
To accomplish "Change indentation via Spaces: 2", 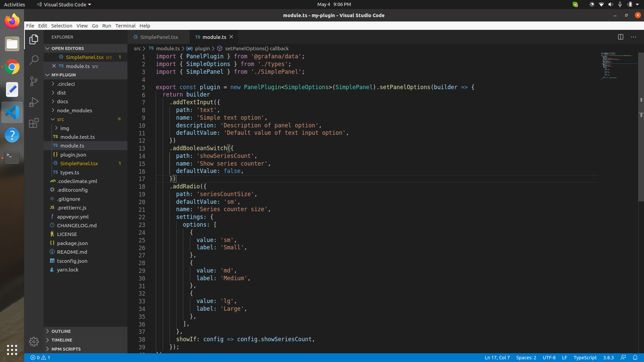I will pos(526,358).
